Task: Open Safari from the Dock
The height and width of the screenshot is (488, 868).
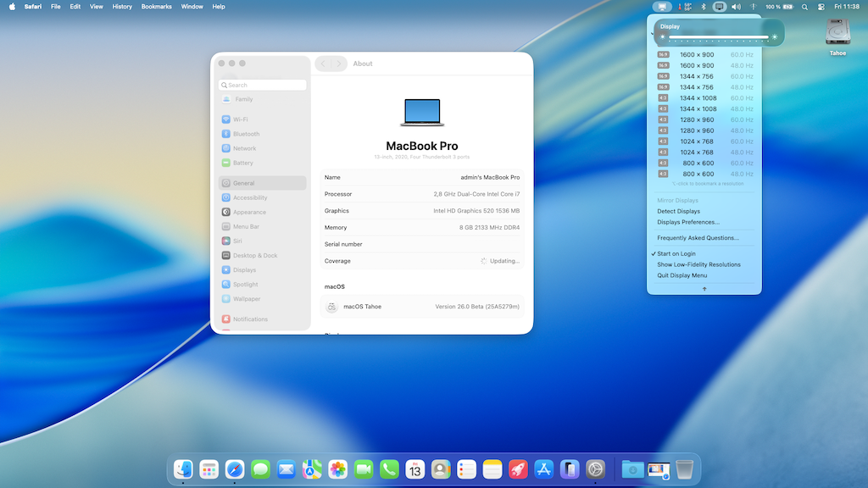Action: 235,469
